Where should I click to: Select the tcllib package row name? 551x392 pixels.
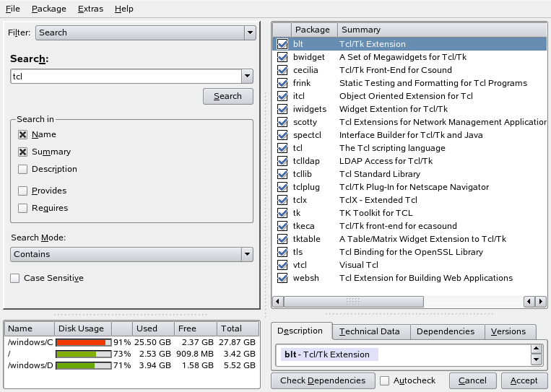point(302,174)
